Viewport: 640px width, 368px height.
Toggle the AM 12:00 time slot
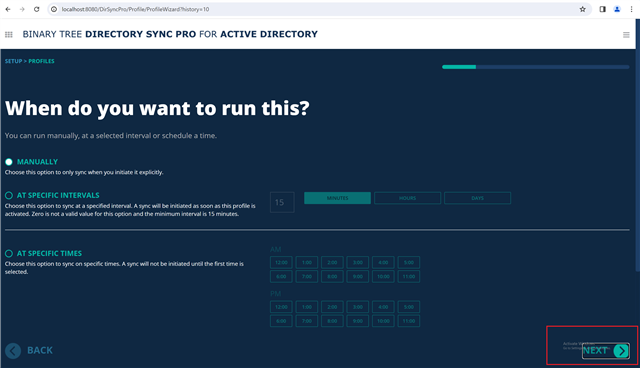[281, 262]
